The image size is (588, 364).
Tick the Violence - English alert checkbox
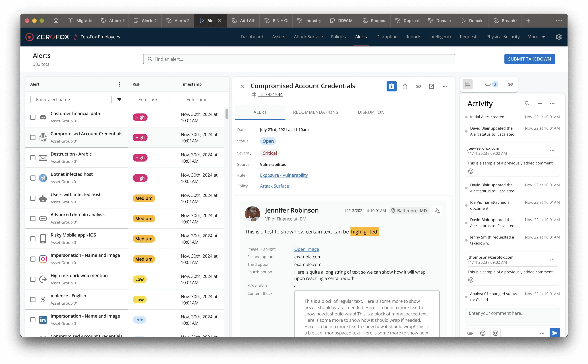[x=33, y=300]
